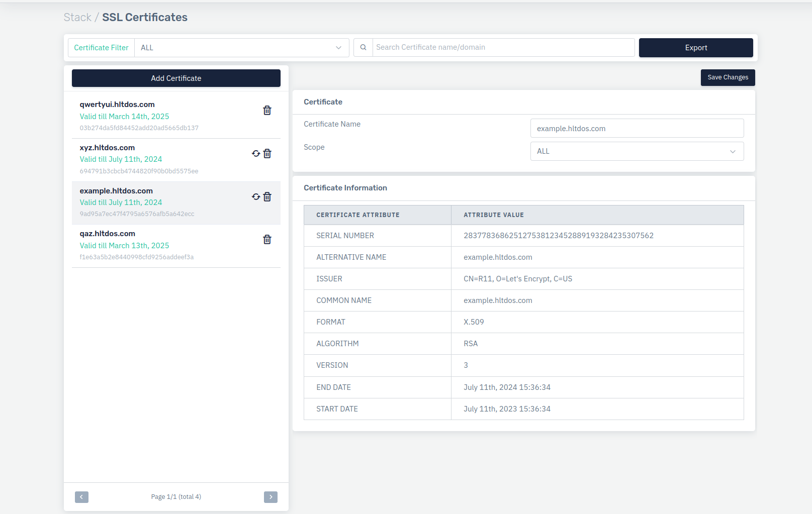Open the Stack breadcrumb link
This screenshot has width=812, height=514.
tap(77, 17)
